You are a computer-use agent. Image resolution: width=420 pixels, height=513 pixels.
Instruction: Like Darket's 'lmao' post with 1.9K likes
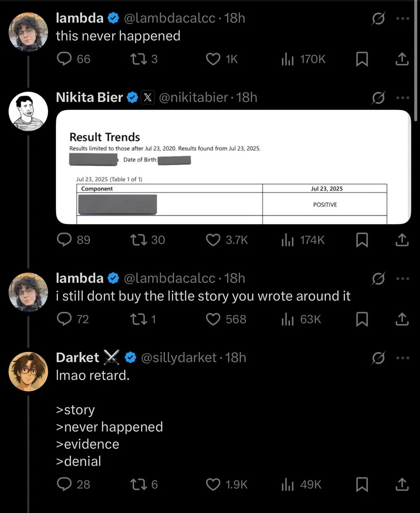[x=213, y=485]
